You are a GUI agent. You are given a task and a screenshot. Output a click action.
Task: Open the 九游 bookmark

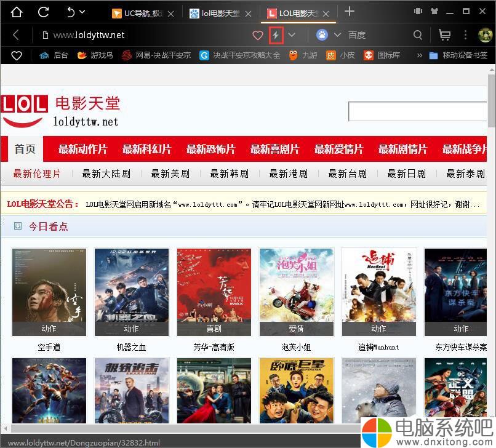(x=303, y=55)
